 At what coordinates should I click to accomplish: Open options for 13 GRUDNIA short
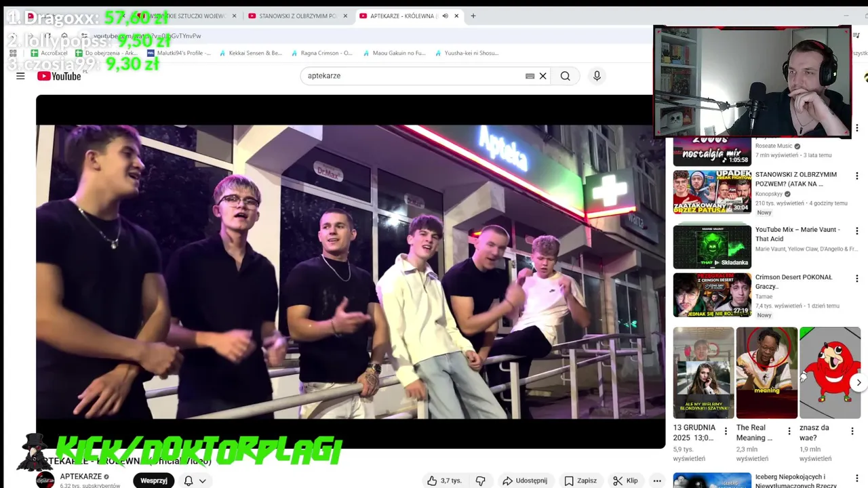point(726,430)
